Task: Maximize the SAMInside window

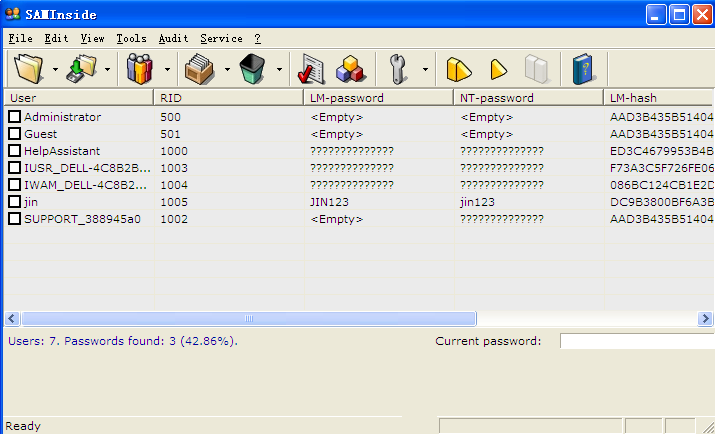Action: tap(679, 15)
